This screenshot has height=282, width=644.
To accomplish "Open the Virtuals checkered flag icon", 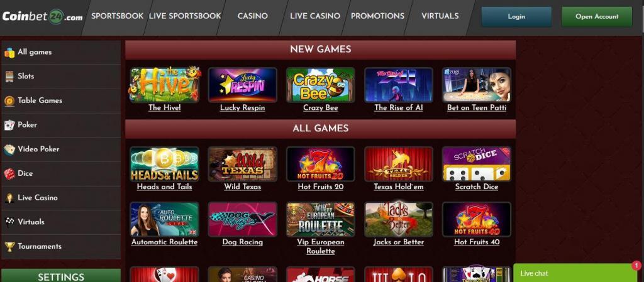I will (9, 222).
